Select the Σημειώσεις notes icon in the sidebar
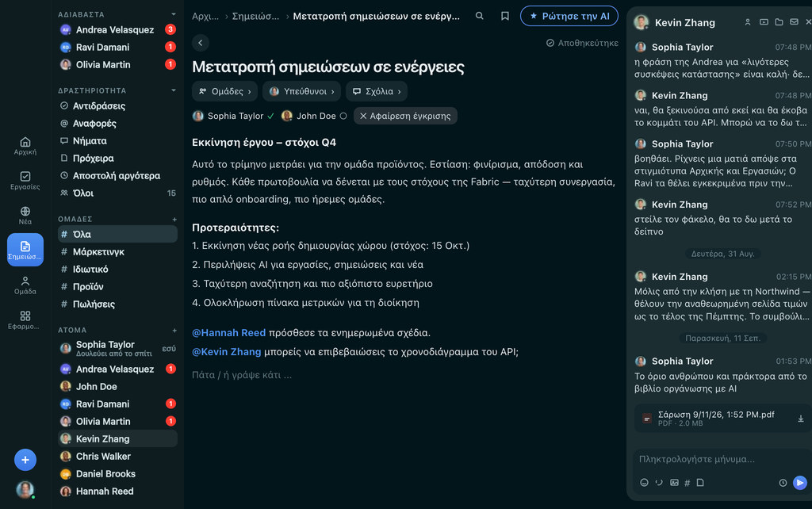Image resolution: width=812 pixels, height=509 pixels. click(x=25, y=250)
